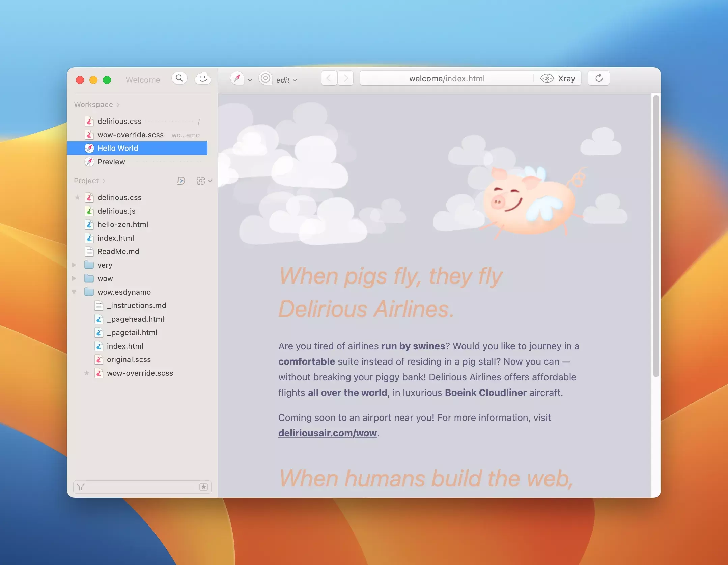728x565 pixels.
Task: Select the Hello World workspace item
Action: [118, 148]
